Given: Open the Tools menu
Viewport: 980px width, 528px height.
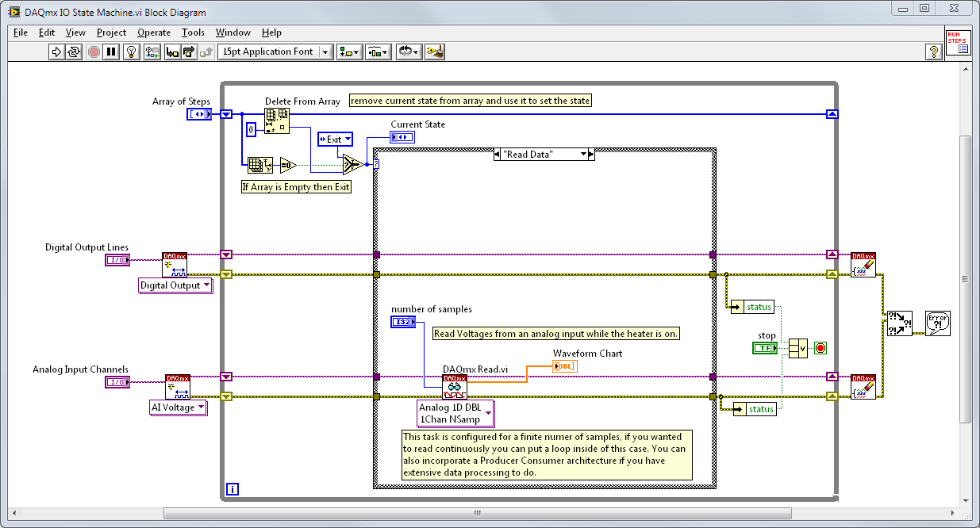Looking at the screenshot, I should coord(193,33).
